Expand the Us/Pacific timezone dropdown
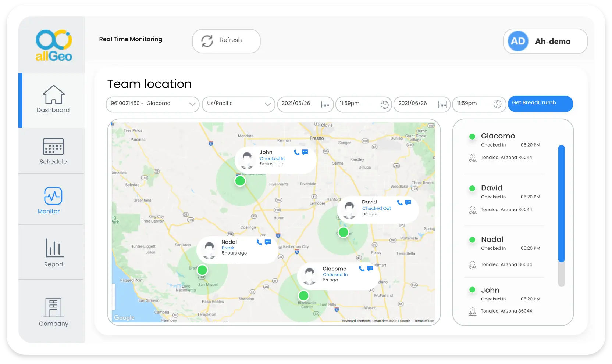This screenshot has height=364, width=612. [x=238, y=104]
